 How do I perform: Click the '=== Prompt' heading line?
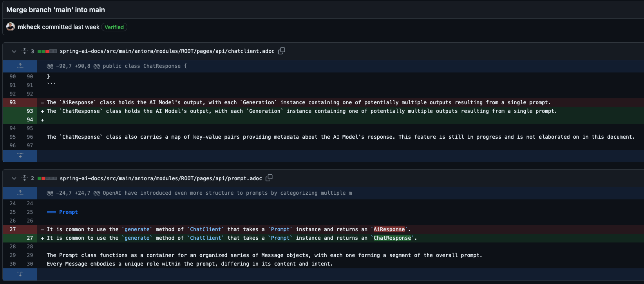click(62, 212)
